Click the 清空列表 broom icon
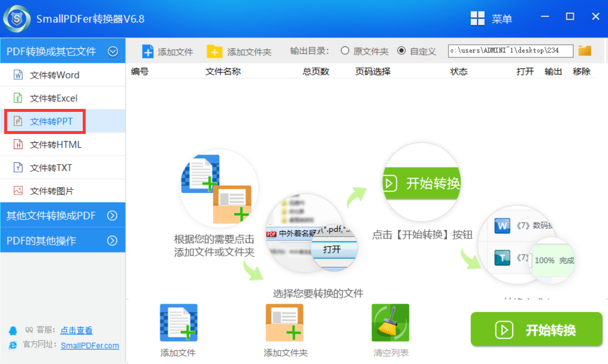The height and width of the screenshot is (364, 608). pos(390,323)
